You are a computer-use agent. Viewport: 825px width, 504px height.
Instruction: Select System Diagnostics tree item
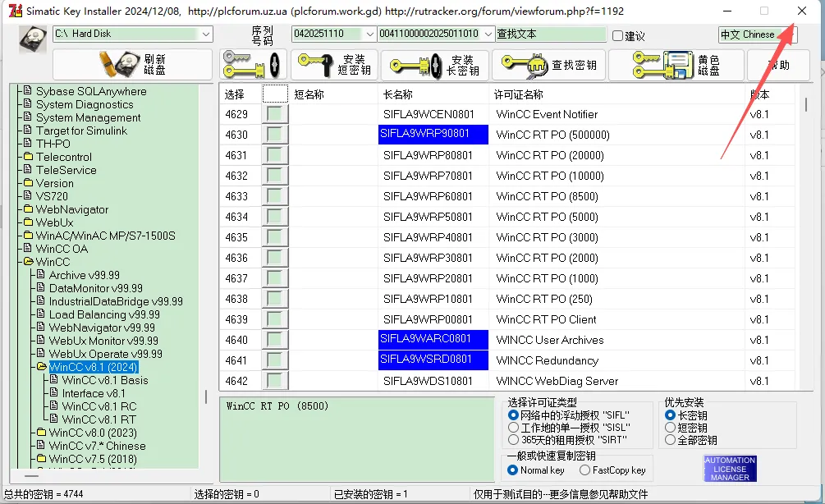coord(85,104)
